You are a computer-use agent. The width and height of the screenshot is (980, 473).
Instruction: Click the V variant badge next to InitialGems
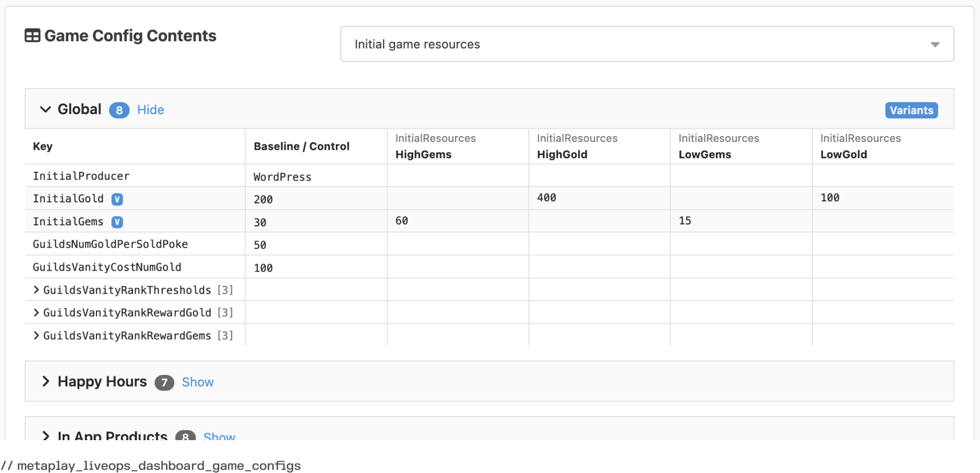[117, 222]
